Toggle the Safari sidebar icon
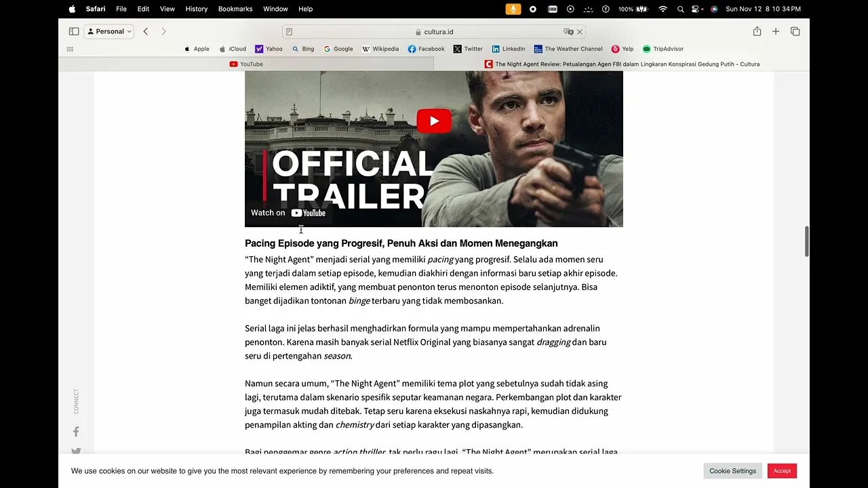 (74, 31)
